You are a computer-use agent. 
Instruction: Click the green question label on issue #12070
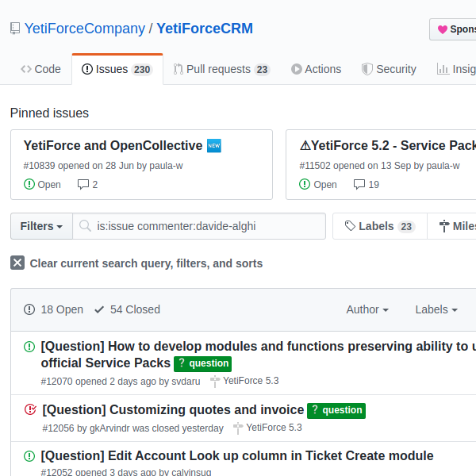(202, 363)
